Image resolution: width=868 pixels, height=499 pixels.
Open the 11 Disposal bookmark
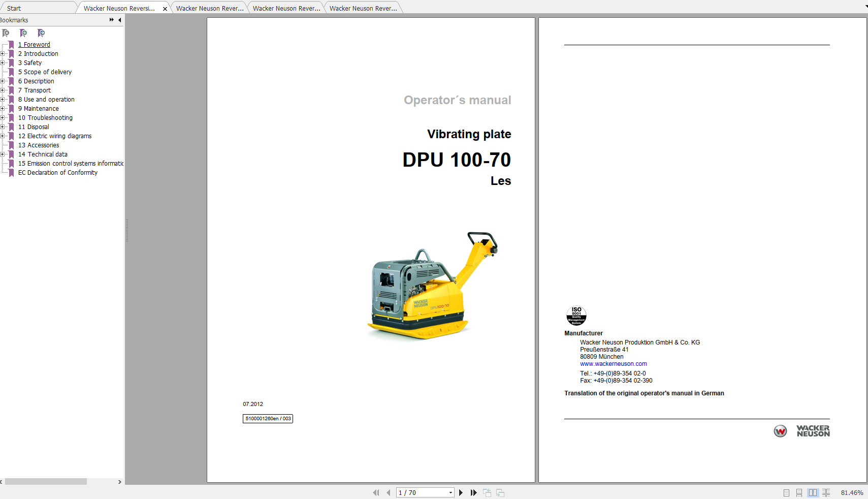click(x=34, y=127)
